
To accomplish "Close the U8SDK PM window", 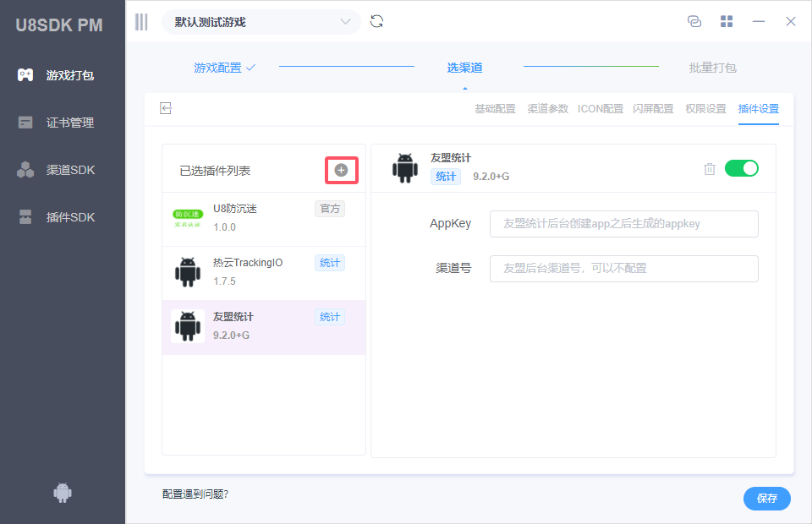I will coord(791,21).
